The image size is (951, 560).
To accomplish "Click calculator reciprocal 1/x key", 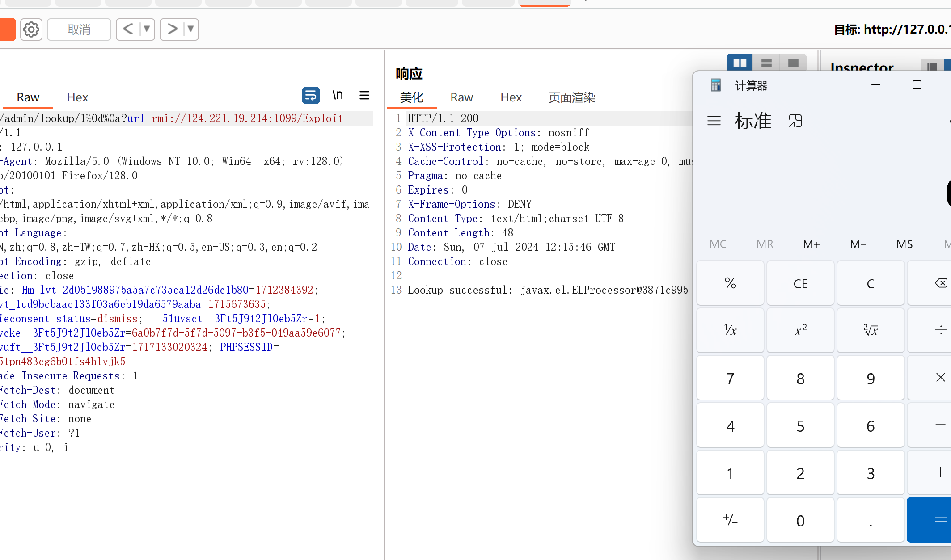I will 730,331.
